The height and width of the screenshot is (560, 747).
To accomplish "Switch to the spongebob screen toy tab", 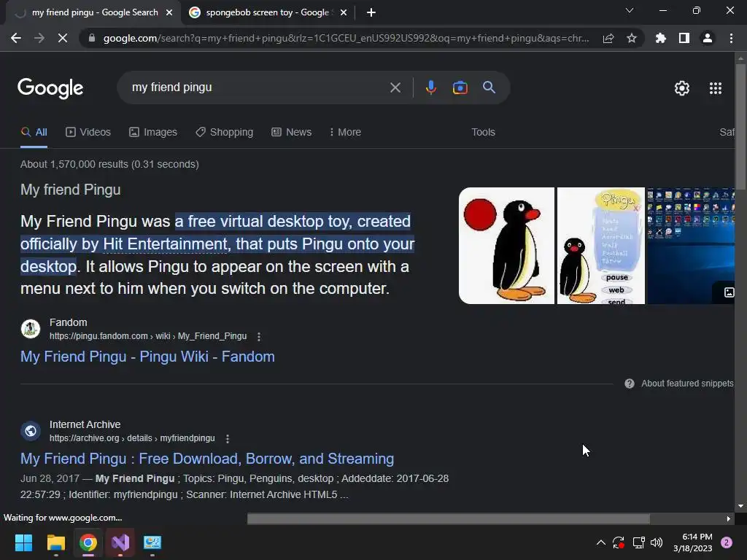I will pyautogui.click(x=268, y=12).
